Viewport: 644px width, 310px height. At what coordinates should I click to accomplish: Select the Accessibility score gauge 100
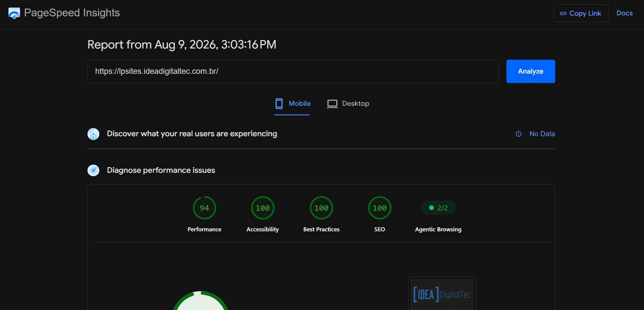tap(263, 208)
